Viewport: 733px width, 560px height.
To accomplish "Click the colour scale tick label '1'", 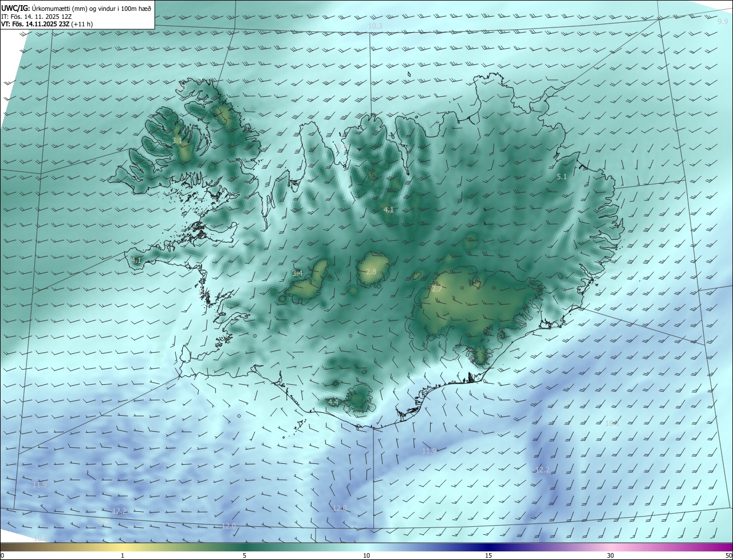I will (123, 555).
